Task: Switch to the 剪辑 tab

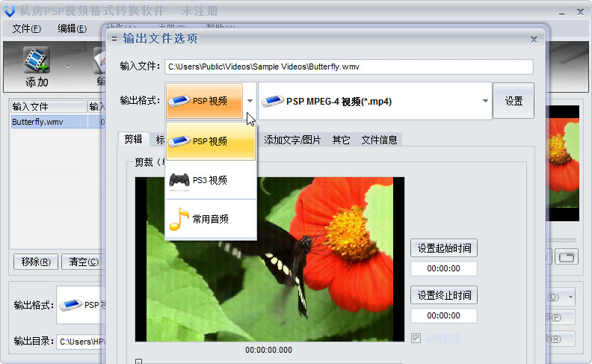Action: (x=133, y=139)
